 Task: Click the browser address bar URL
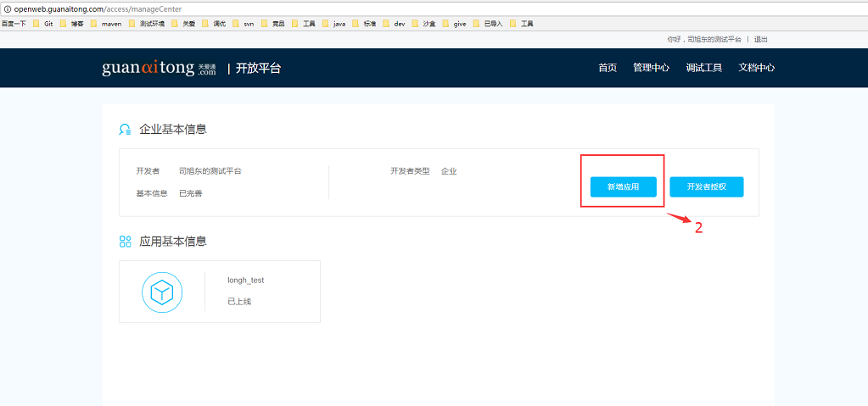coord(98,8)
